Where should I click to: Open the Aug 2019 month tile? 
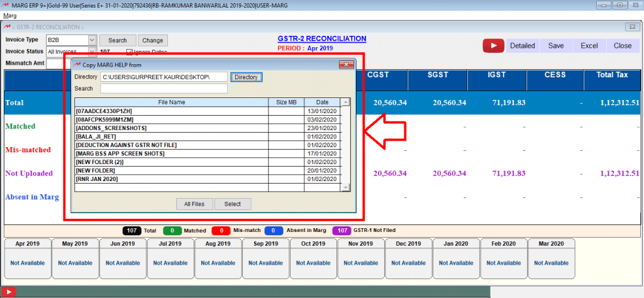point(218,258)
